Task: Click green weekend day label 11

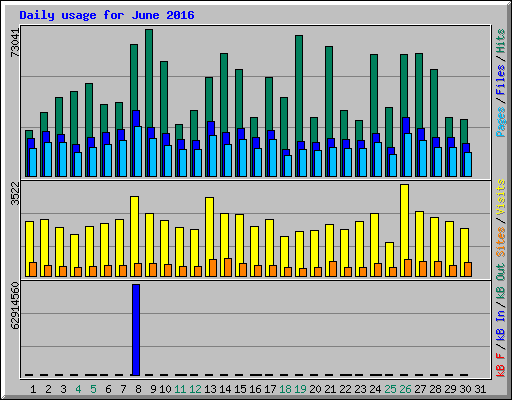Action: tap(180, 389)
